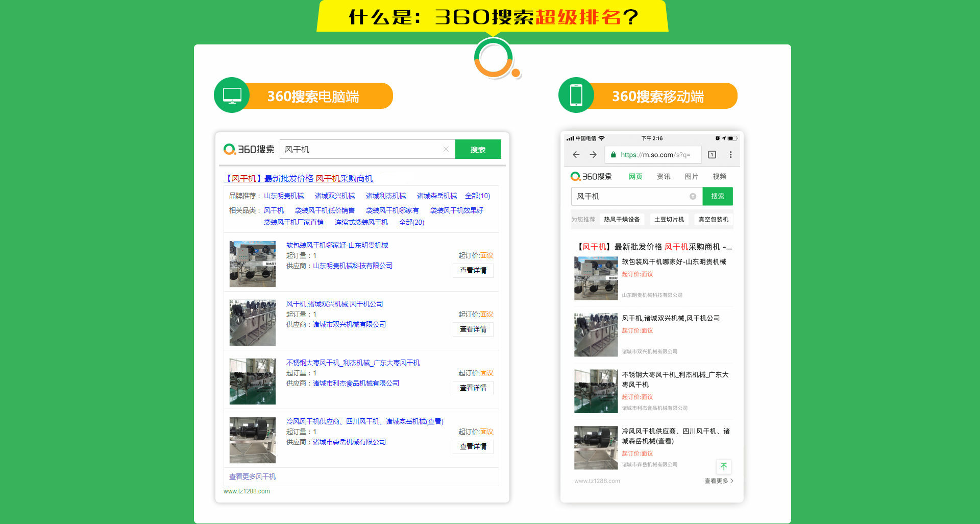Tap mobile browser forward arrow
This screenshot has width=980, height=524.
click(593, 155)
